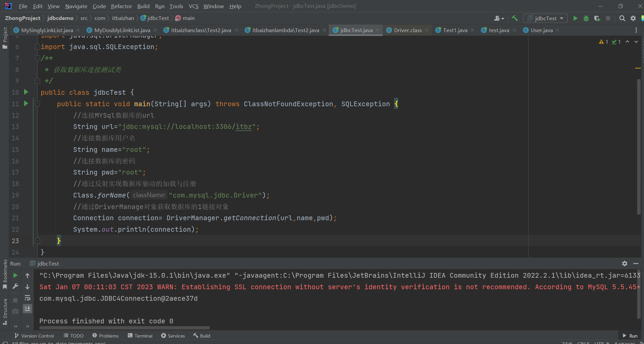The image size is (644, 344).
Task: Open tab list options three-dot menu
Action: [x=636, y=30]
